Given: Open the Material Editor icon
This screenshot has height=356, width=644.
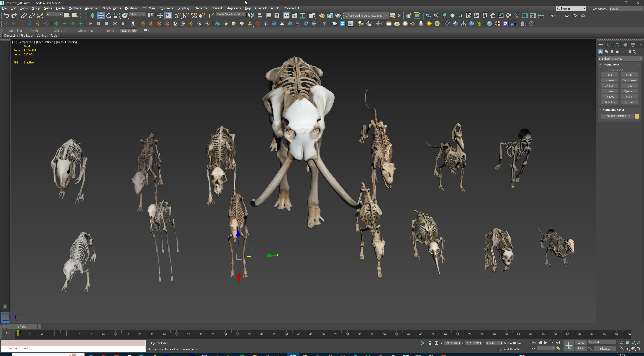Looking at the screenshot, I should [312, 15].
